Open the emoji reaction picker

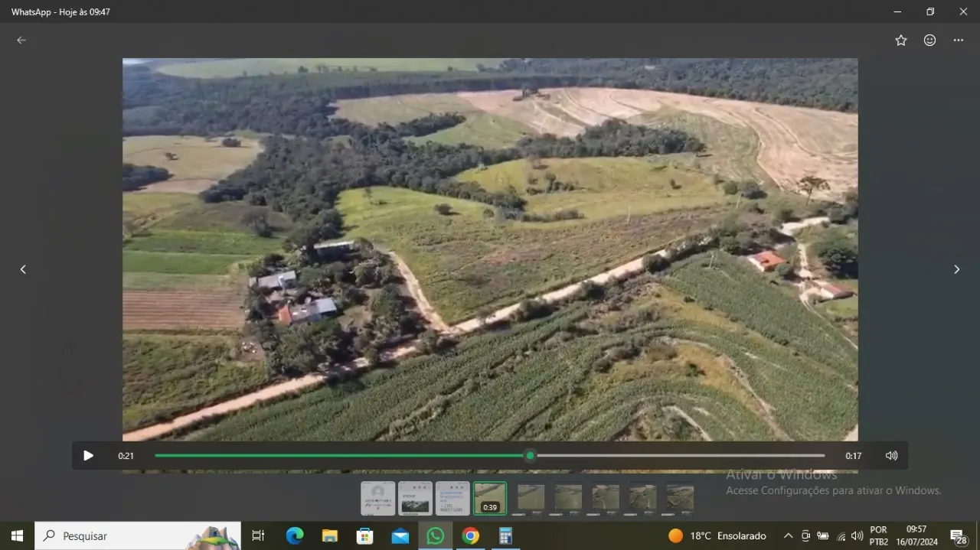tap(929, 41)
